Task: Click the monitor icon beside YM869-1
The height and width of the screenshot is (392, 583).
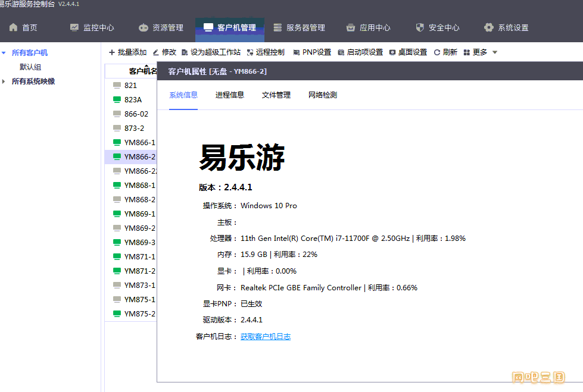Action: coord(117,214)
